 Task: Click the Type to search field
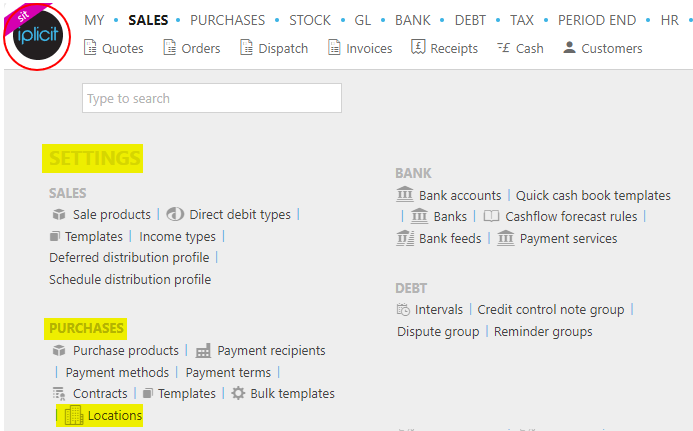click(212, 98)
